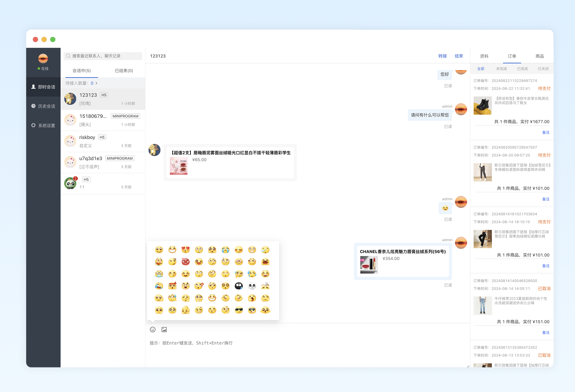Switch to the 会话中(5) tab
Viewport: 575px width, 392px height.
click(x=81, y=71)
